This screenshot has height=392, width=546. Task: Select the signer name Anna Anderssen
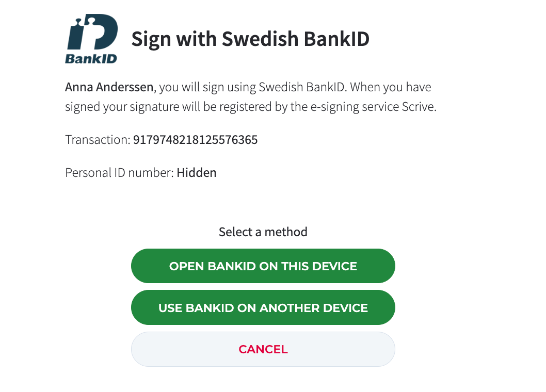click(109, 87)
